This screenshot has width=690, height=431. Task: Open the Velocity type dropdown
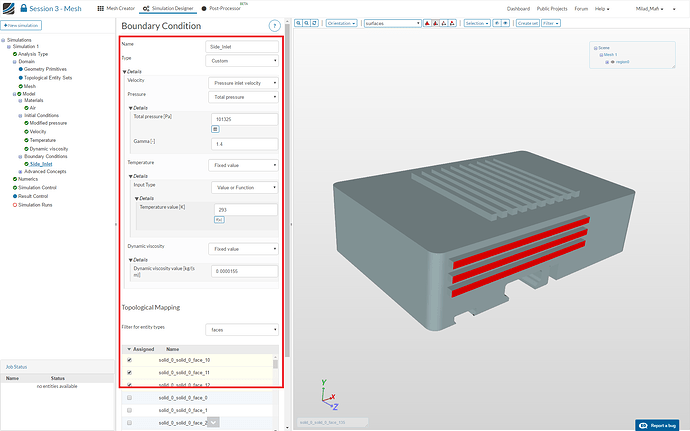click(244, 82)
